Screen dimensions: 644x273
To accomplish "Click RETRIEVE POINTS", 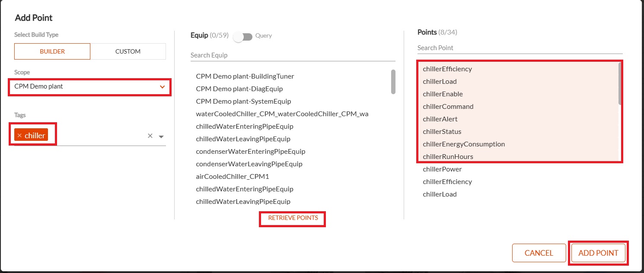I will [x=293, y=218].
